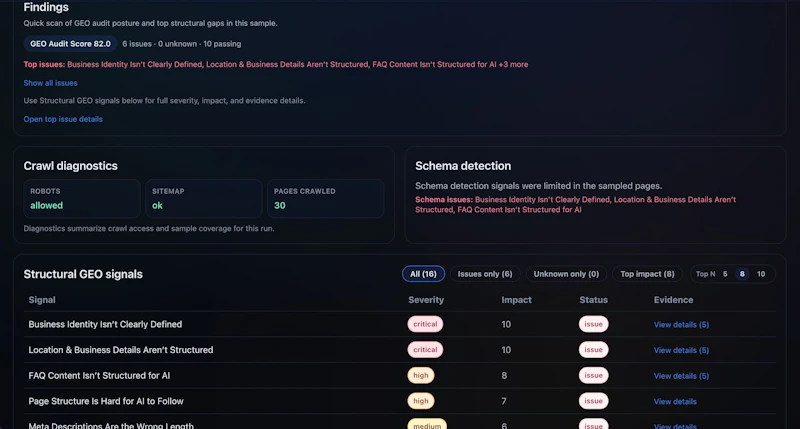
Task: Click issue status for Page Structure row
Action: [593, 400]
